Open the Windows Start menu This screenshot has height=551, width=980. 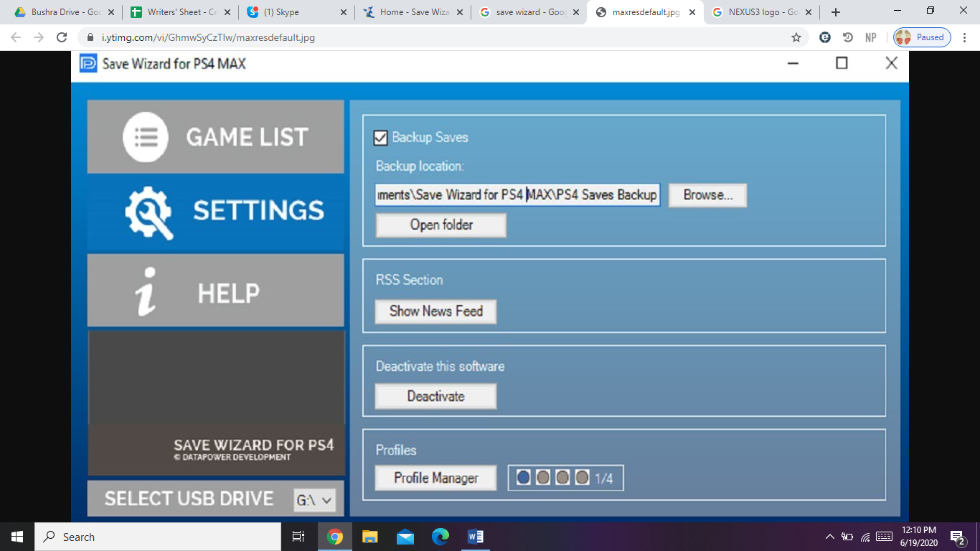click(x=17, y=537)
